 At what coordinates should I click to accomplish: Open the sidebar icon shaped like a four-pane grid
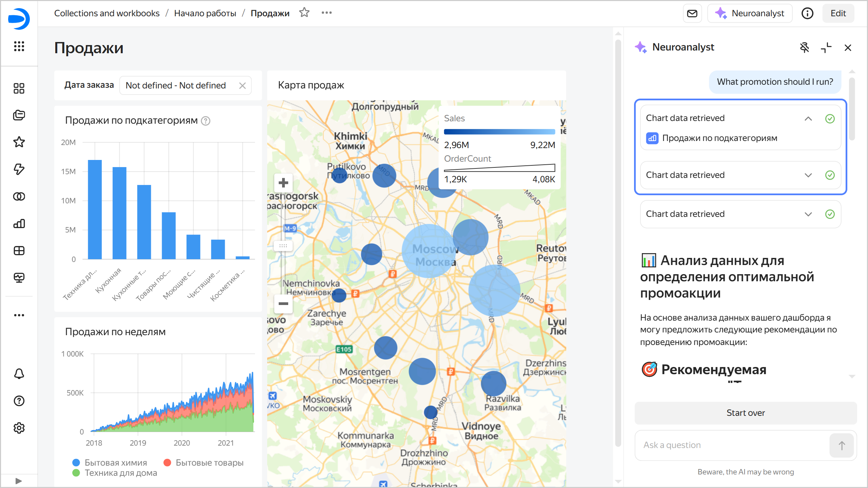[19, 250]
